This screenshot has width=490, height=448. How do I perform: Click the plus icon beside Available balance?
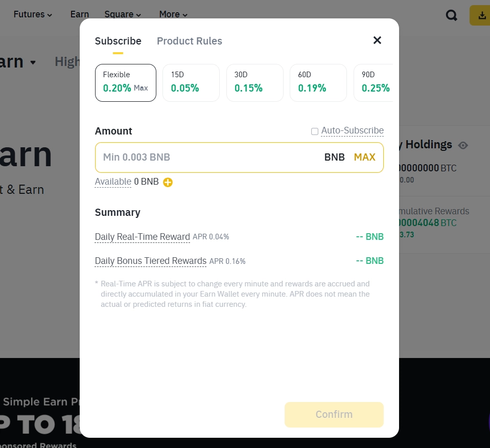click(168, 182)
